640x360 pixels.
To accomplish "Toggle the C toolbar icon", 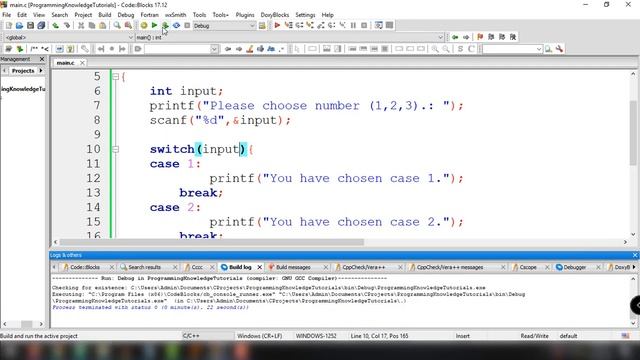I will tap(471, 49).
